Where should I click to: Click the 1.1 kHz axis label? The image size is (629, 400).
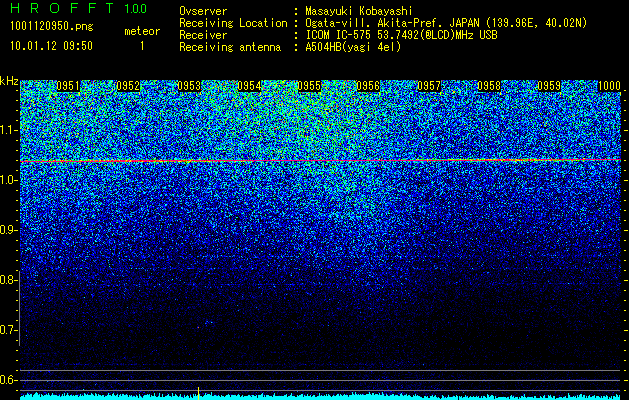pyautogui.click(x=8, y=130)
